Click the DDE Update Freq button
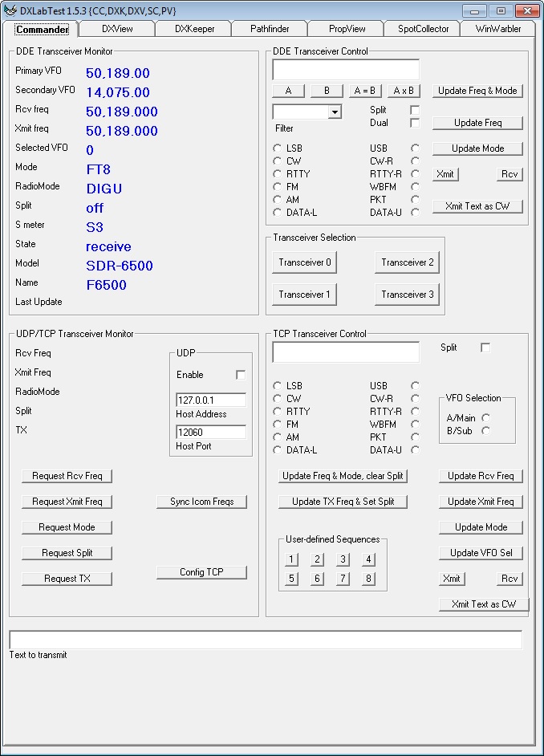The width and height of the screenshot is (544, 756). (x=477, y=123)
